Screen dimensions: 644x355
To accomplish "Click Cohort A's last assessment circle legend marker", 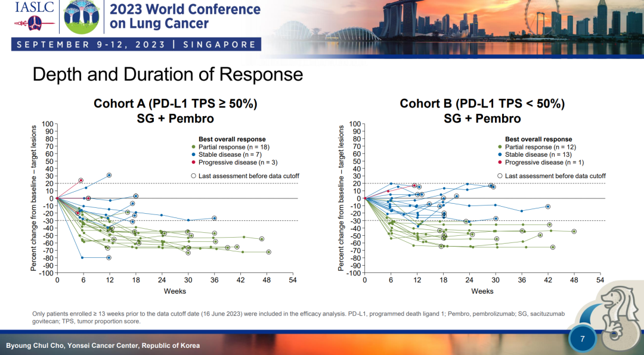I will [x=193, y=176].
